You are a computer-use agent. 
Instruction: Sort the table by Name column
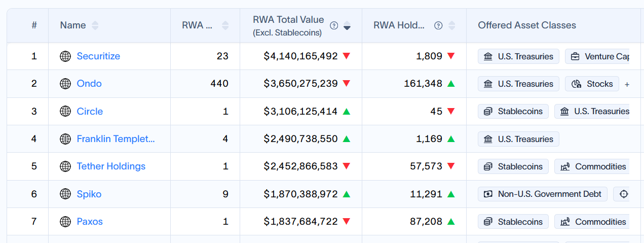coord(95,25)
